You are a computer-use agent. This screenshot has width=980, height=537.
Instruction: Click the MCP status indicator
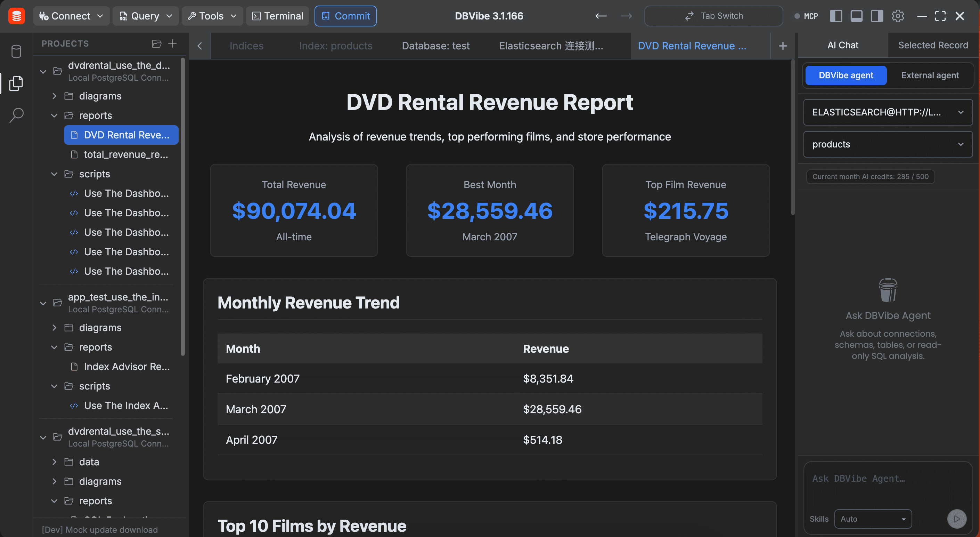[806, 16]
